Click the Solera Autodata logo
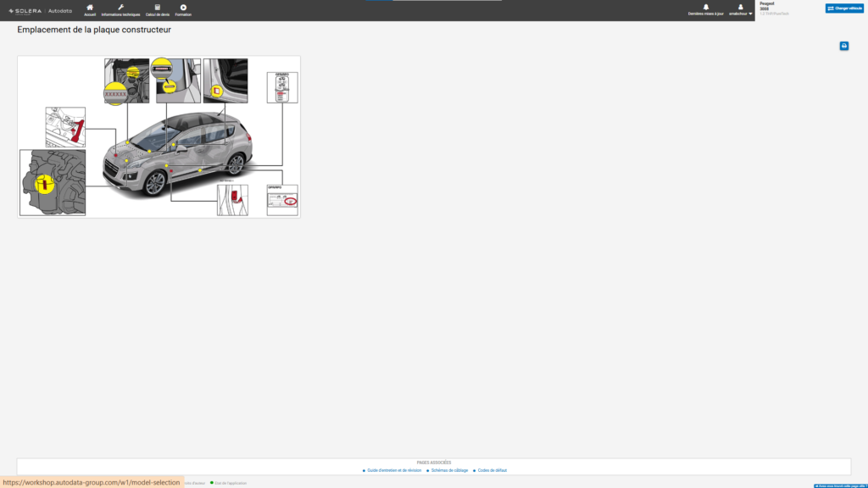The width and height of the screenshot is (868, 488). 40,10
